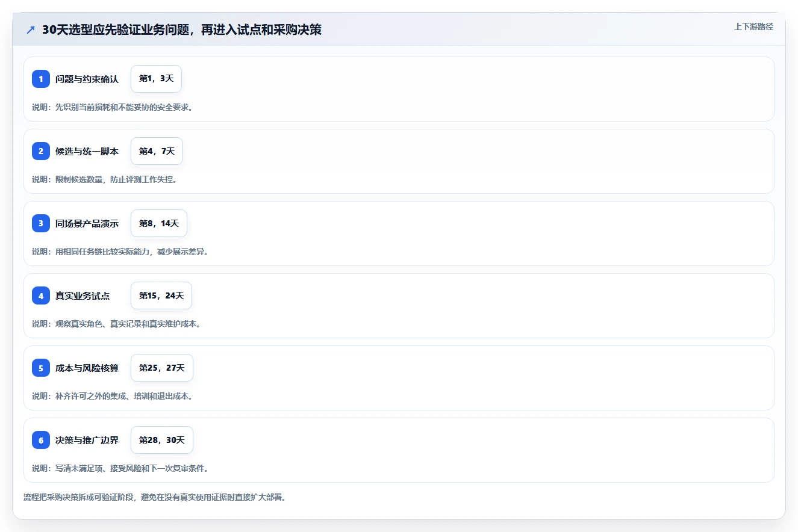
Task: Click the 第4，7天 duration chip
Action: [x=157, y=151]
